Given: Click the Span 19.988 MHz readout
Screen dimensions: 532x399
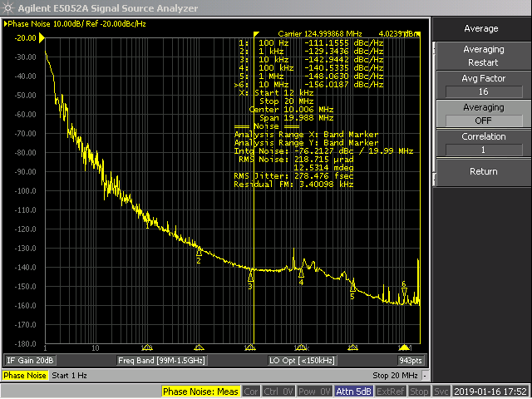Looking at the screenshot, I should click(x=296, y=118).
